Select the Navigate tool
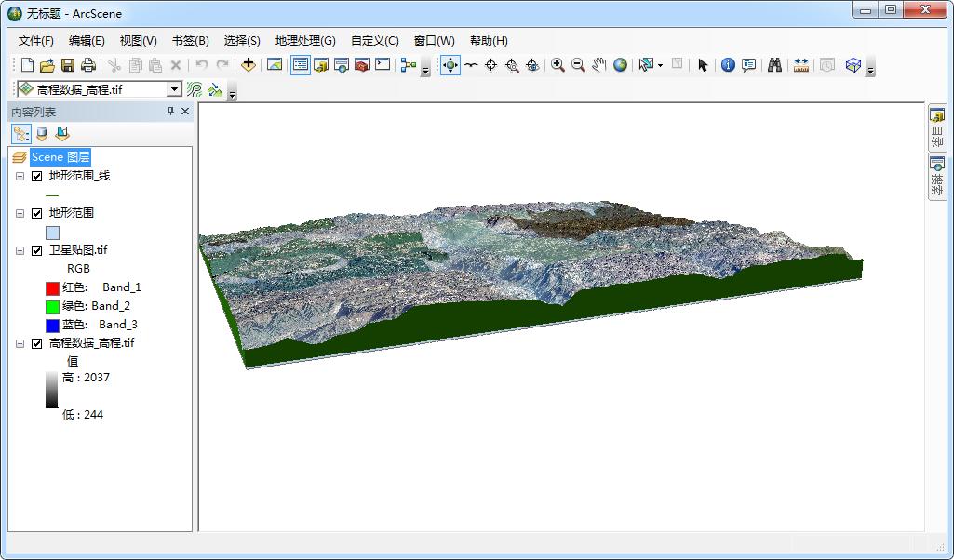This screenshot has width=954, height=560. pyautogui.click(x=450, y=65)
